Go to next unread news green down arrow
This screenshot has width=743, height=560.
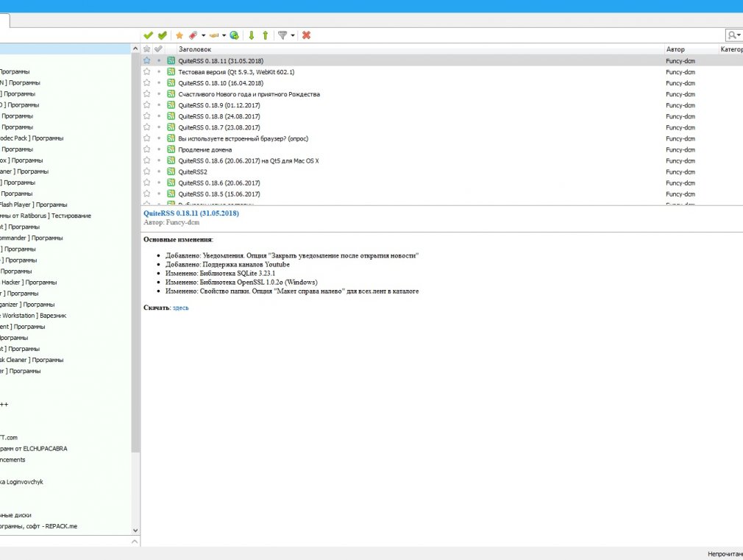(x=252, y=35)
